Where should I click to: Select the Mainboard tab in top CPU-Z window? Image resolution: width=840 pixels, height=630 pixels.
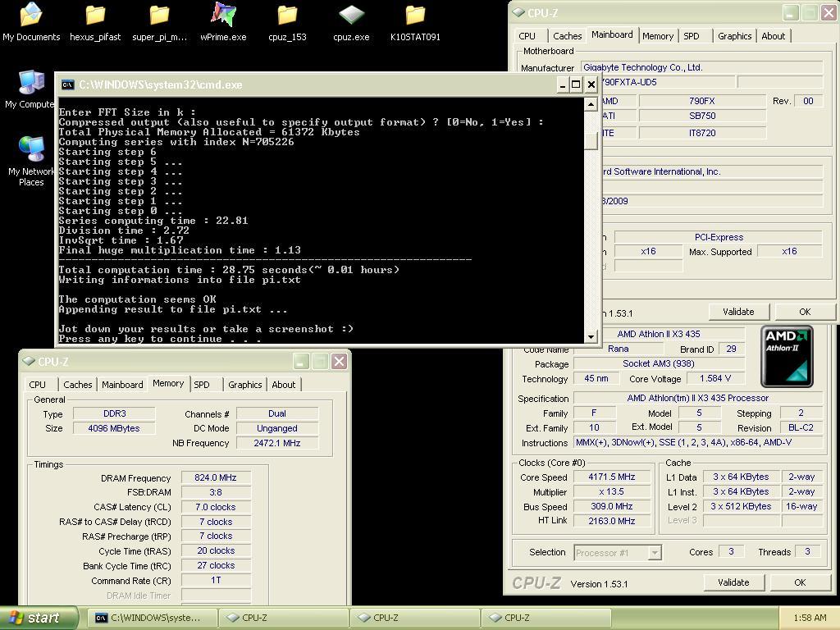(x=612, y=34)
